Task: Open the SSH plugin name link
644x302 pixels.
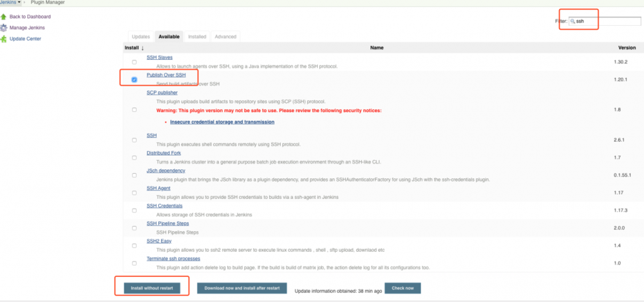Action: [151, 136]
